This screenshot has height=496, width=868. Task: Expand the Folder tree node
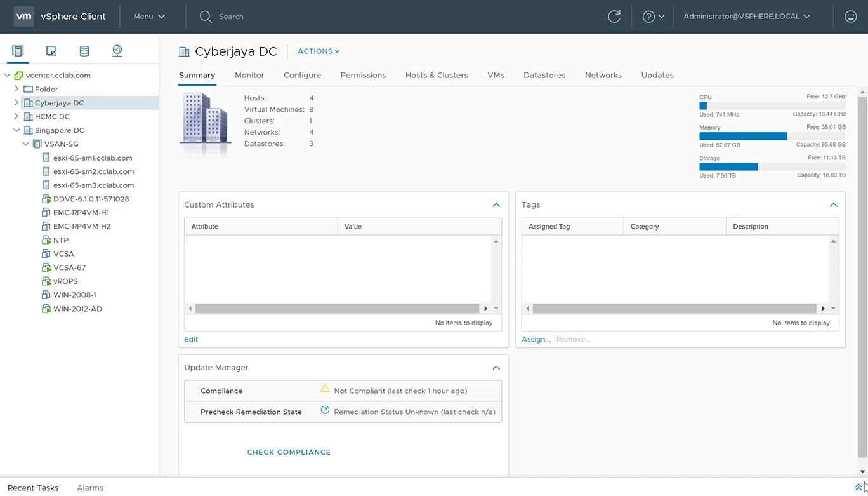[16, 89]
